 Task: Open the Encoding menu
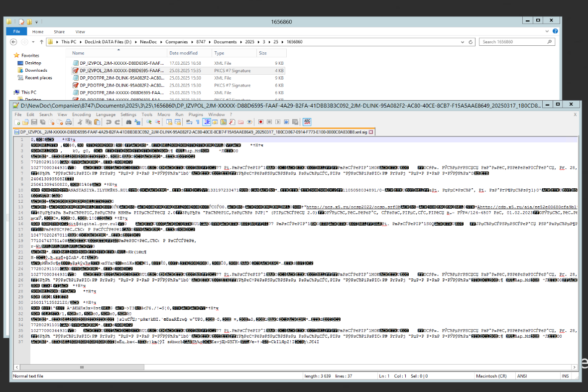coord(81,115)
